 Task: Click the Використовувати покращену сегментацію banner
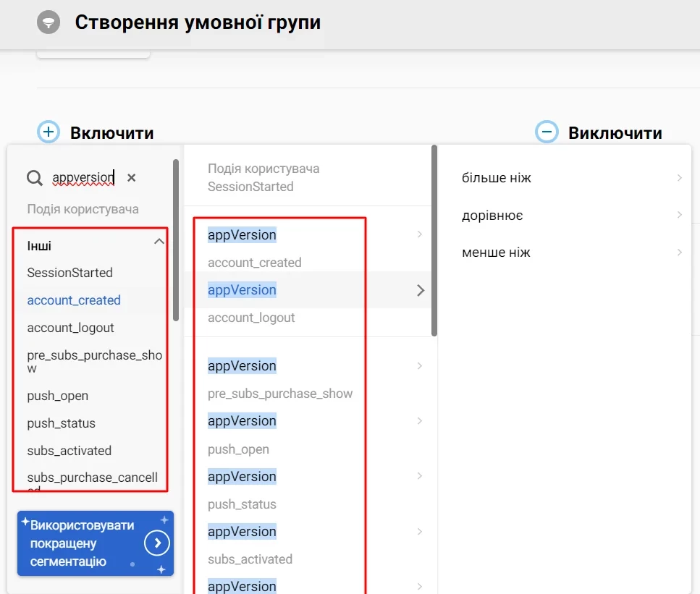point(95,543)
